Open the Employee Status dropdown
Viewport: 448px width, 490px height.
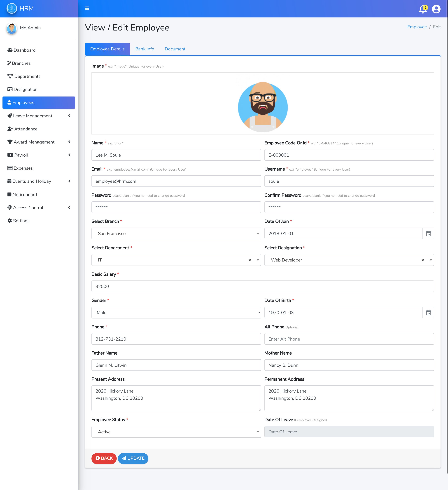[x=176, y=432]
